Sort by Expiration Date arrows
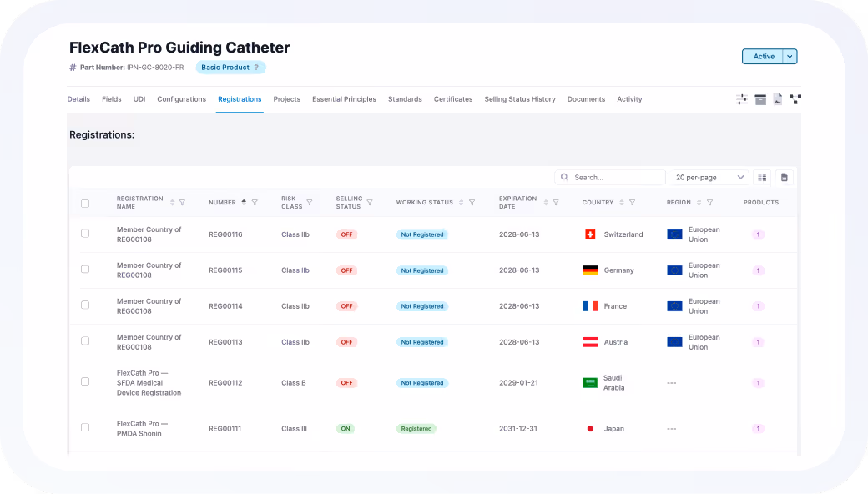This screenshot has height=494, width=868. 546,203
